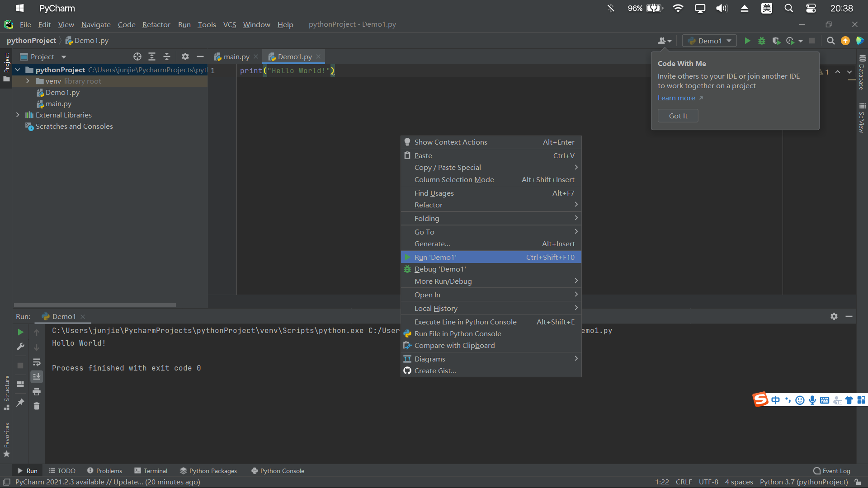Screen dimensions: 868x488
Task: Click the print icon in Run panel
Action: [37, 391]
